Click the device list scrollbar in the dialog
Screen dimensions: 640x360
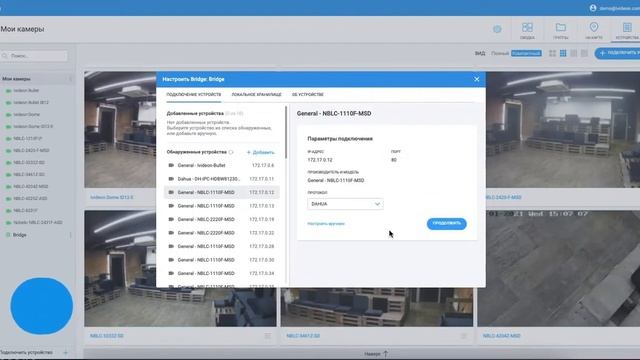pos(286,132)
